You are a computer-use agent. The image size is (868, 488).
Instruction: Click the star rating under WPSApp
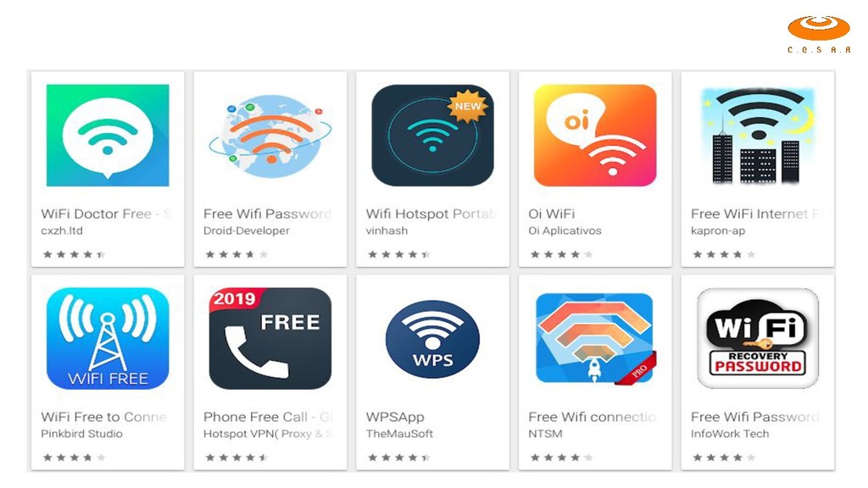click(x=398, y=457)
